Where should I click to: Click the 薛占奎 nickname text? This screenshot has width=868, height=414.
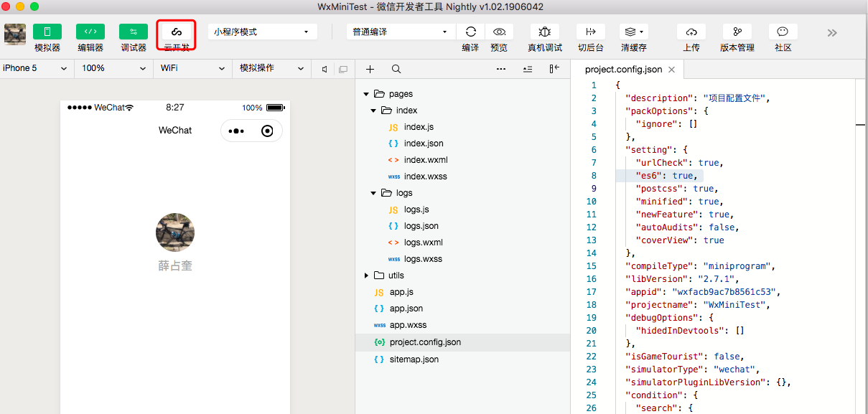(175, 266)
